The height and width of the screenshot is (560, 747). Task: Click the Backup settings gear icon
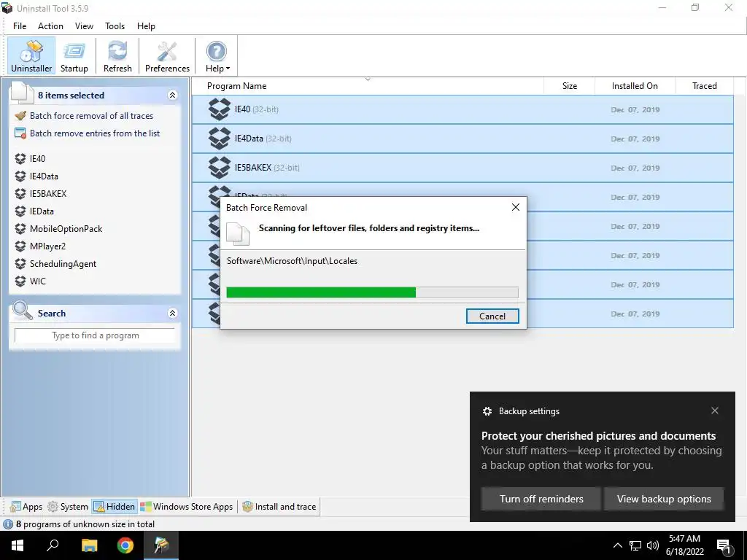click(x=487, y=411)
